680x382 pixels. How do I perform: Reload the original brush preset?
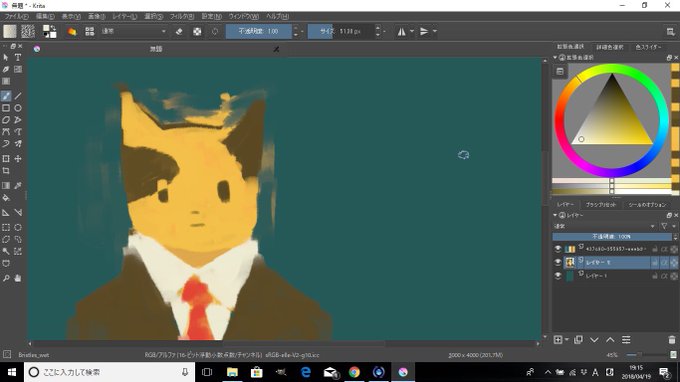pos(215,31)
